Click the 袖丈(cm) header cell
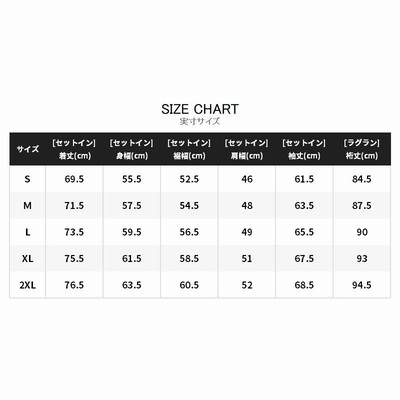The height and width of the screenshot is (400, 400). coord(304,149)
